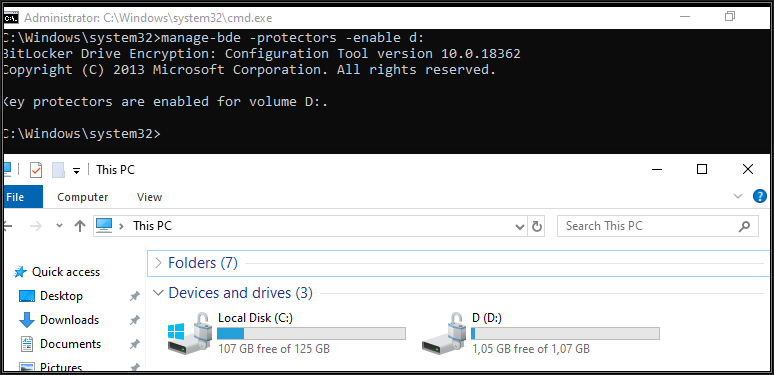This screenshot has height=375, width=774.
Task: Open the recent locations dropdown arrow
Action: (x=59, y=226)
